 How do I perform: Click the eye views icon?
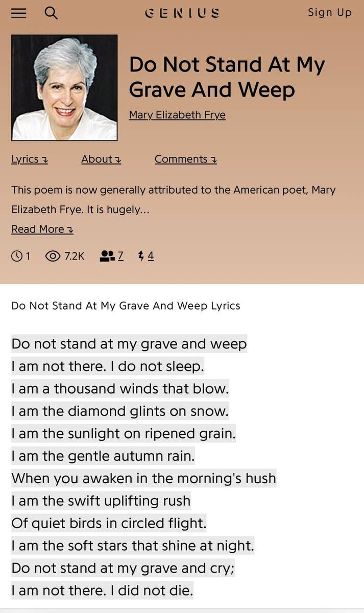click(53, 256)
